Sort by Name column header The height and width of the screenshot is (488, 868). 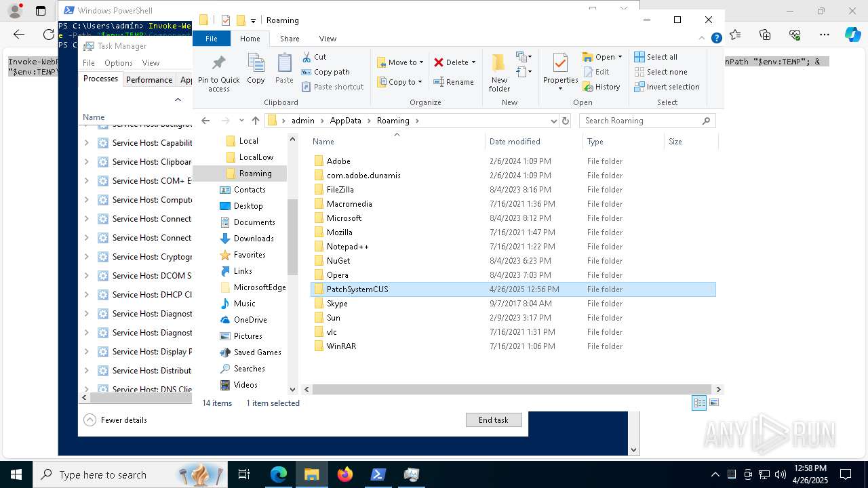point(397,142)
